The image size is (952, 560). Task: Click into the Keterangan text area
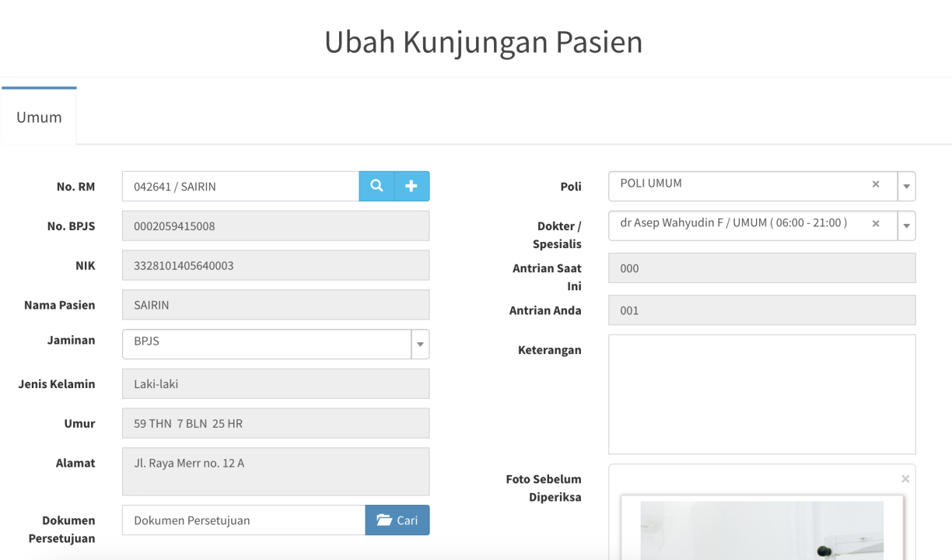coord(761,394)
